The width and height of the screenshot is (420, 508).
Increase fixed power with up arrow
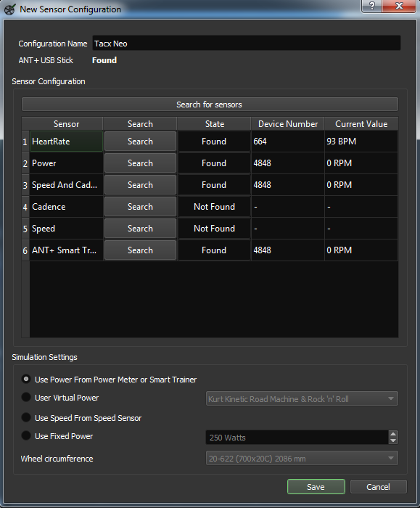(393, 434)
